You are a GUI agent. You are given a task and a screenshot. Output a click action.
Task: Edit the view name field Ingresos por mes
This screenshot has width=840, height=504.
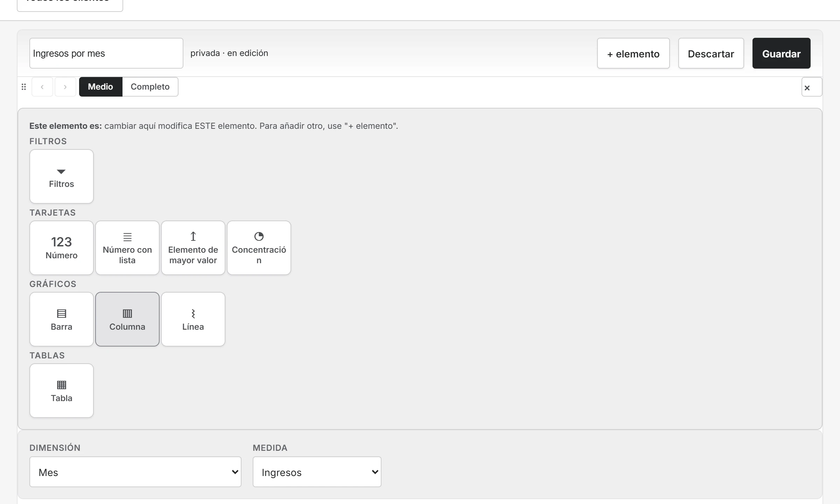pyautogui.click(x=106, y=53)
